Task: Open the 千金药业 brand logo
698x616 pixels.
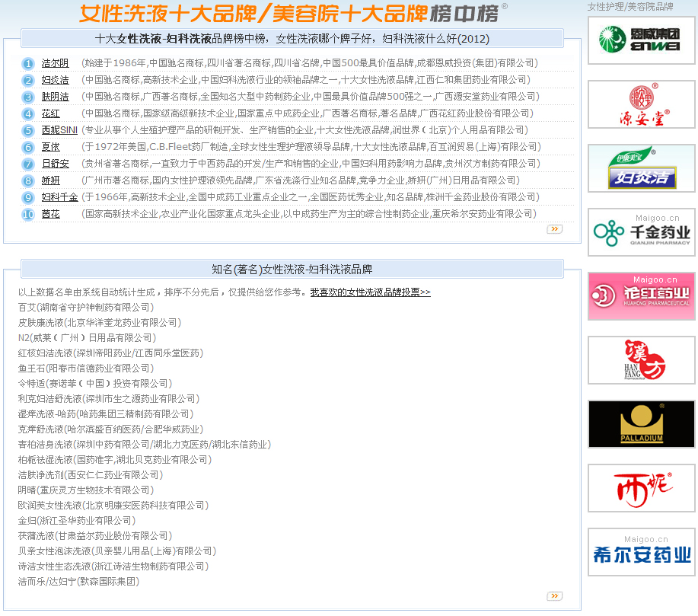Action: 642,232
